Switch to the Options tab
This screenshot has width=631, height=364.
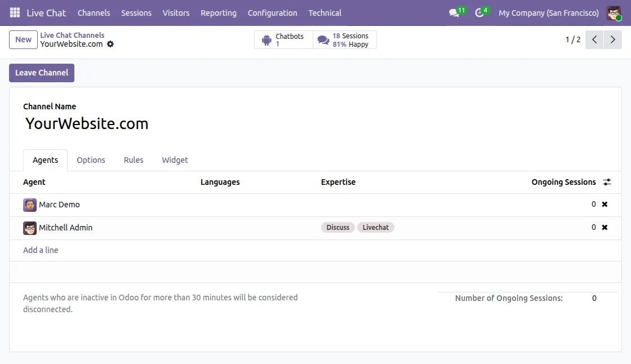pyautogui.click(x=91, y=160)
